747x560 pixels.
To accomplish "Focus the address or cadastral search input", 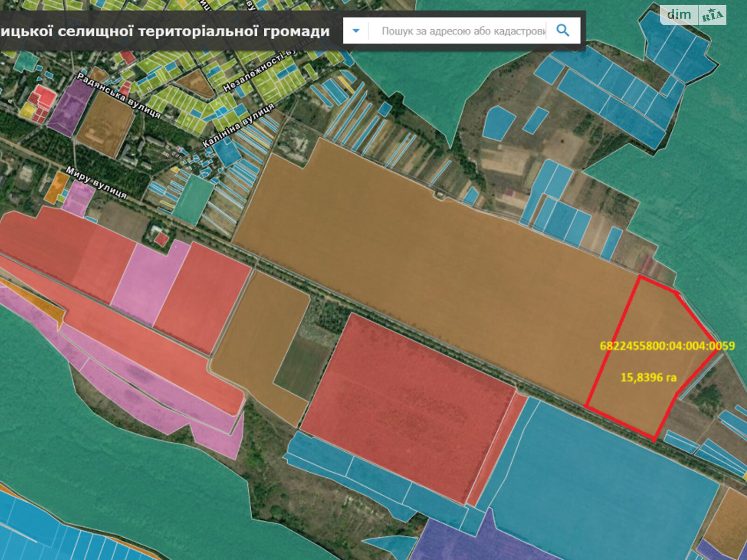I will coord(462,31).
